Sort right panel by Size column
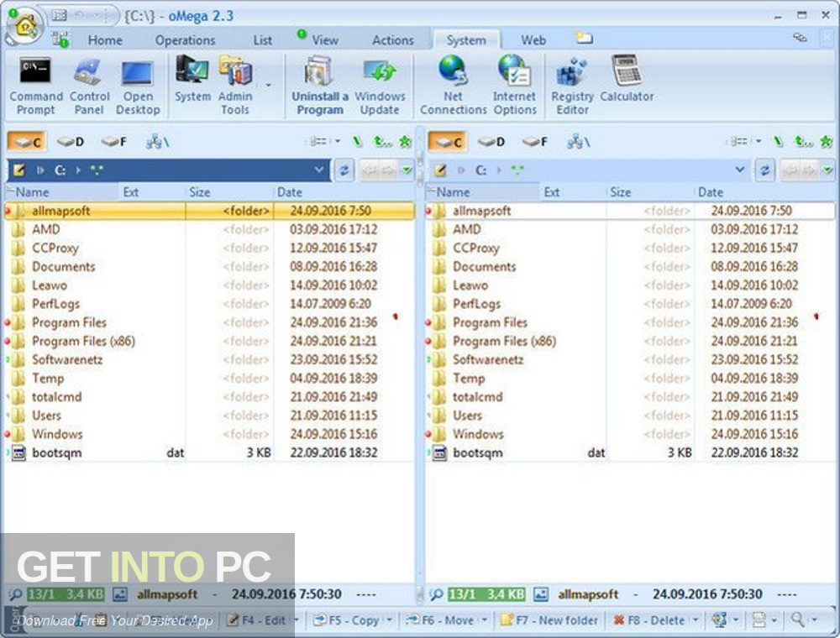Screen dimensions: 840x638 click(650, 192)
